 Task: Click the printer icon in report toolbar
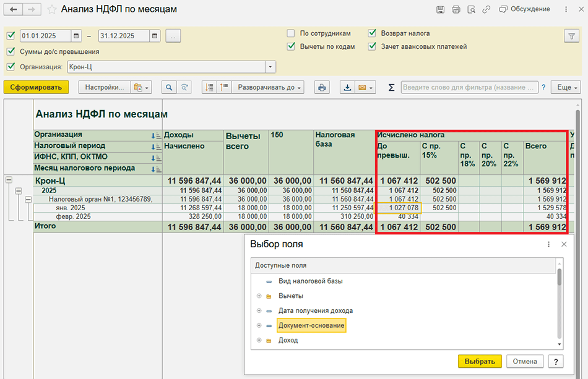(322, 88)
